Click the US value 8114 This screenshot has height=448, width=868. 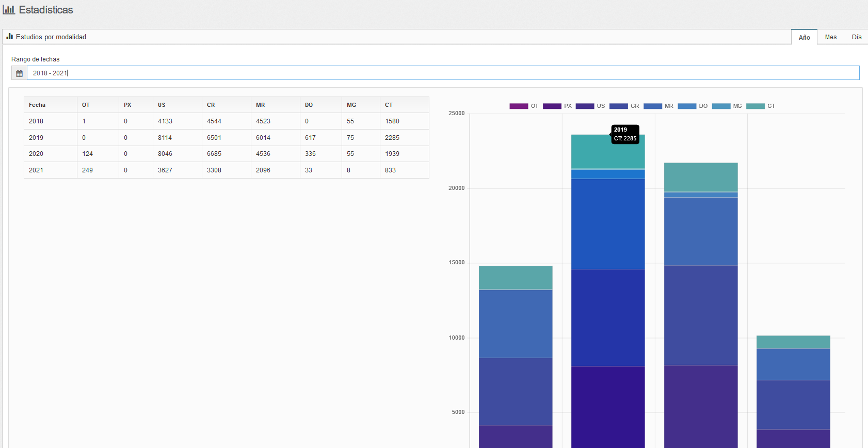(x=165, y=138)
